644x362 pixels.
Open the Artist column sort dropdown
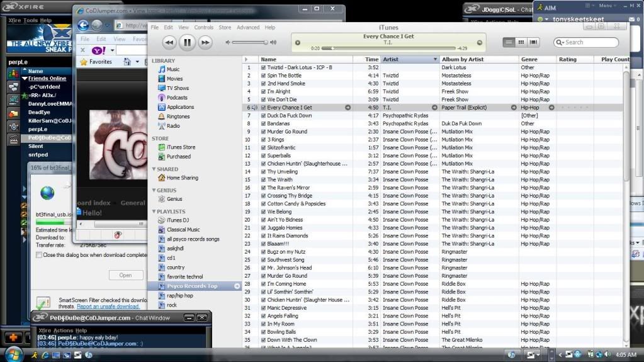435,60
